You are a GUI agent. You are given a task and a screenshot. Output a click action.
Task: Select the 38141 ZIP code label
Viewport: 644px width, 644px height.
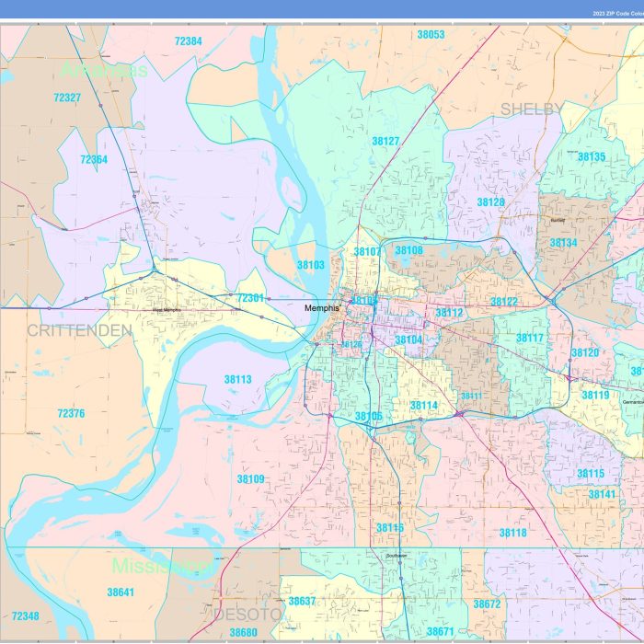(x=602, y=494)
